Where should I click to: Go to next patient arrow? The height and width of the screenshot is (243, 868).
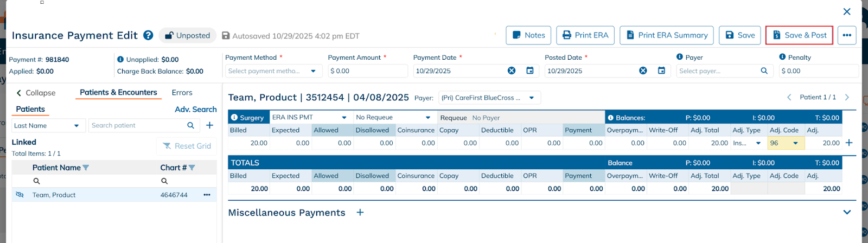847,97
